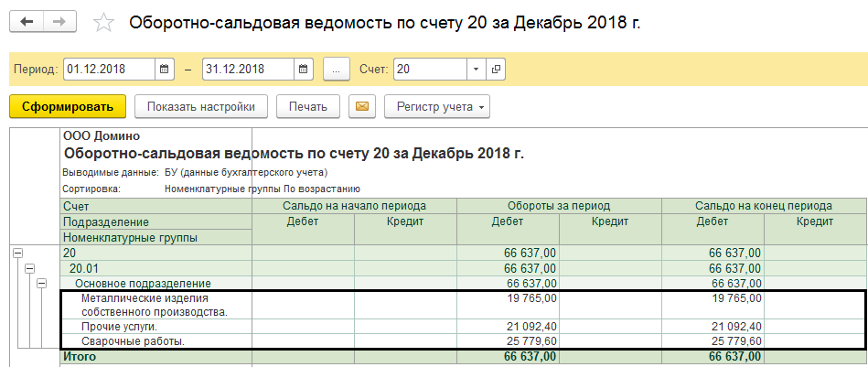This screenshot has width=868, height=367.
Task: Click the back navigation arrow
Action: tap(27, 21)
